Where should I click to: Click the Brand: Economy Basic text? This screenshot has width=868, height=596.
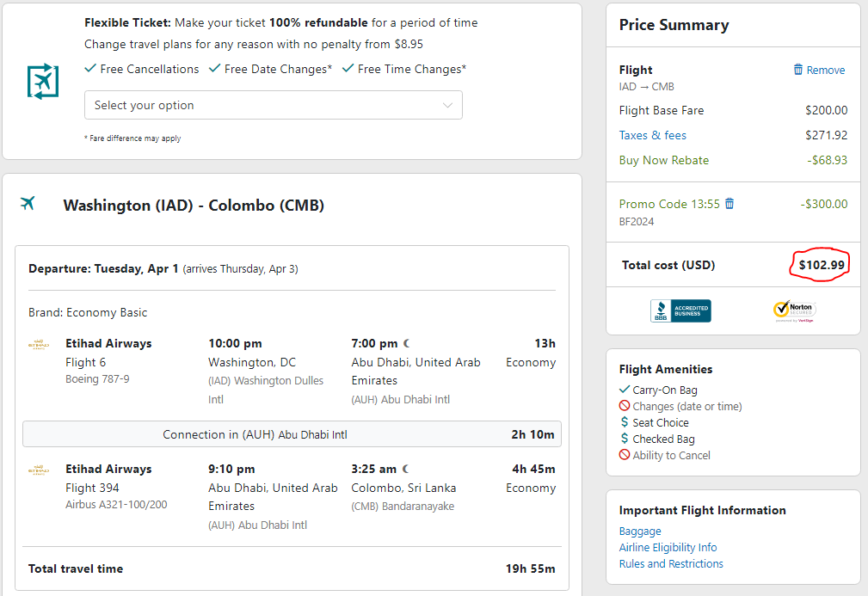click(x=88, y=313)
